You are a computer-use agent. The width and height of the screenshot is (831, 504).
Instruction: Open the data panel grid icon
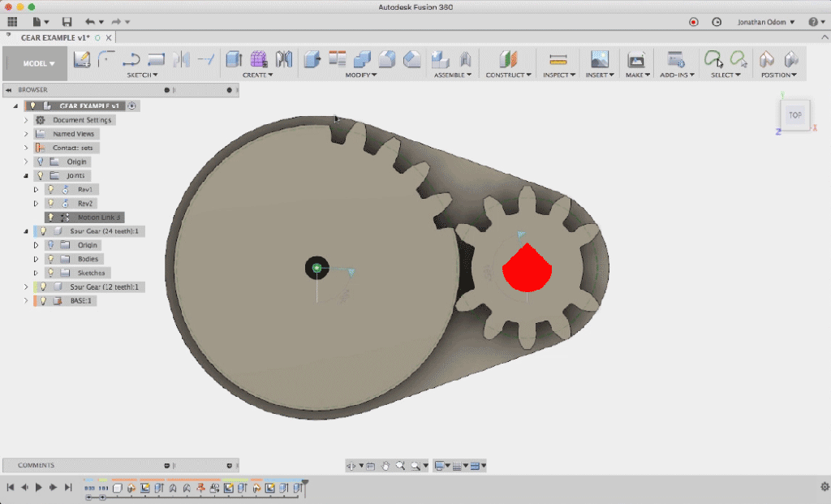12,22
